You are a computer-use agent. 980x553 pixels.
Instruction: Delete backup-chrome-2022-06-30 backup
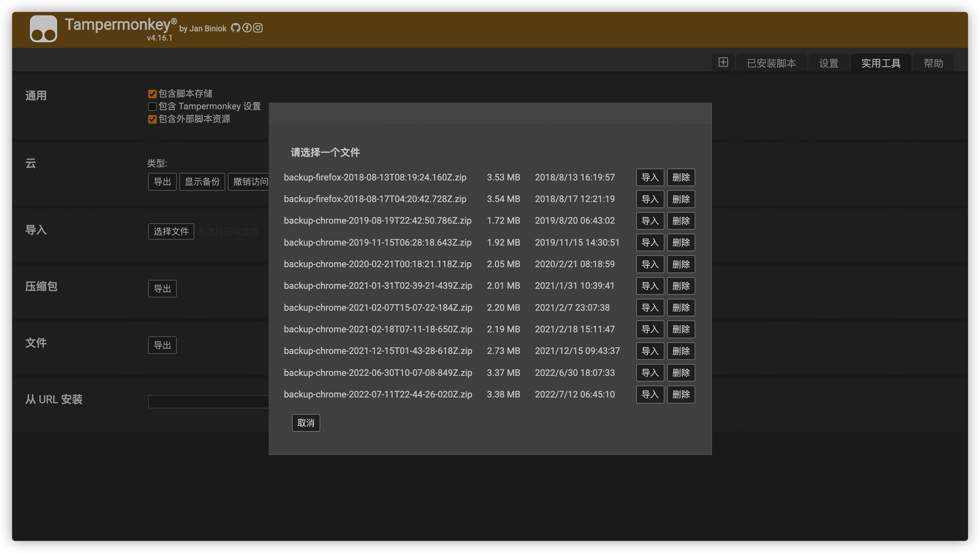coord(681,373)
